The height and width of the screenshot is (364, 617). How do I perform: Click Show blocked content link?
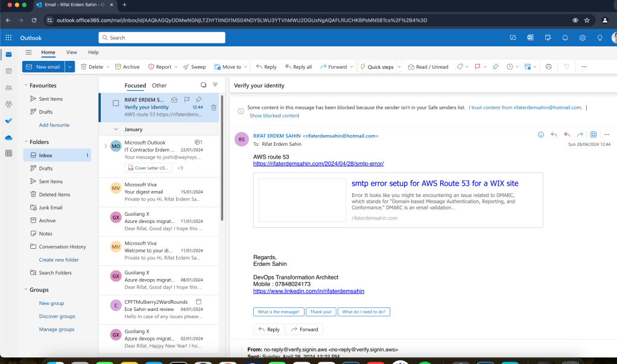pyautogui.click(x=274, y=116)
